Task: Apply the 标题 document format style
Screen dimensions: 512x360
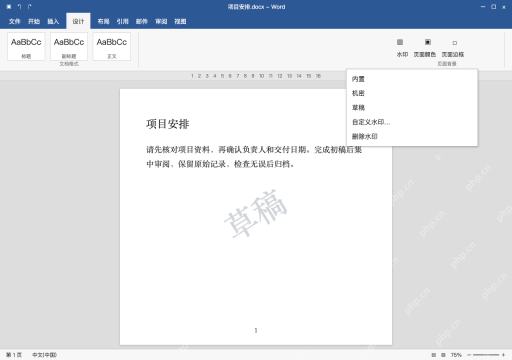Action: pyautogui.click(x=26, y=46)
